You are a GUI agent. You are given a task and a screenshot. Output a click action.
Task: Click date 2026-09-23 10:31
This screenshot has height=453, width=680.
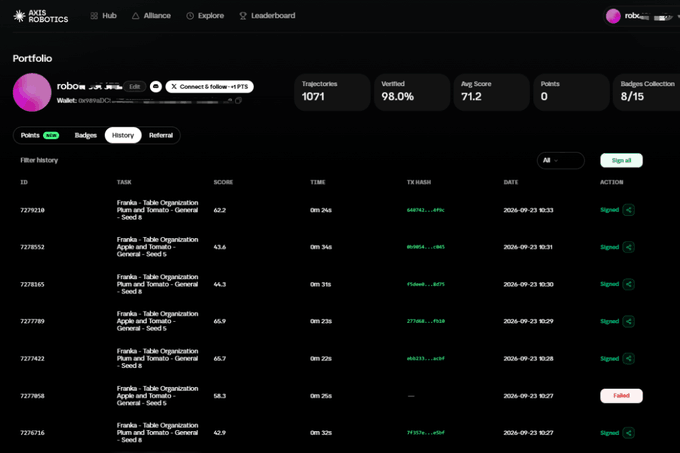point(528,247)
